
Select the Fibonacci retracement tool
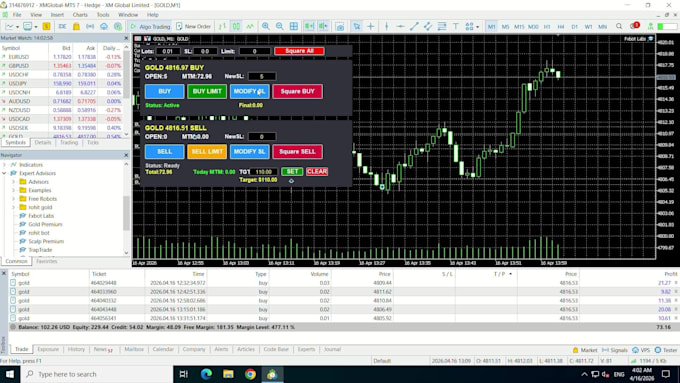[x=442, y=26]
